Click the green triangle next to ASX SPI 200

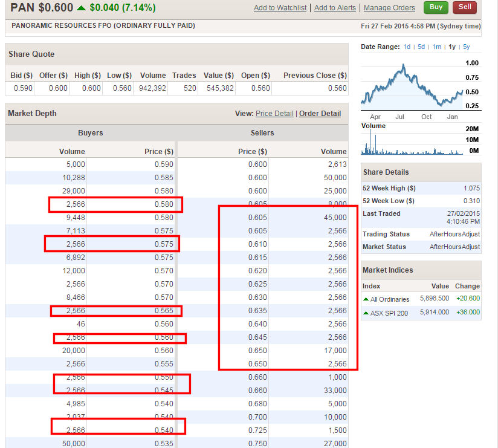tap(366, 313)
